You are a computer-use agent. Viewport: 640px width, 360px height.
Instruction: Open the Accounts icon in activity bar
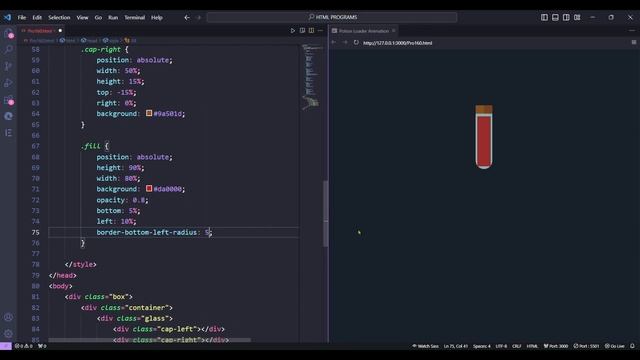[8, 317]
